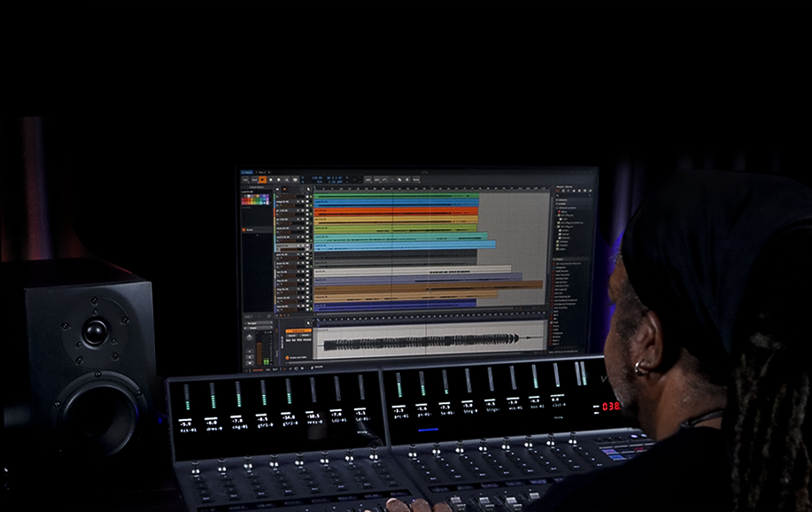Click the tempo value in transport display
This screenshot has height=512, width=812.
click(317, 178)
